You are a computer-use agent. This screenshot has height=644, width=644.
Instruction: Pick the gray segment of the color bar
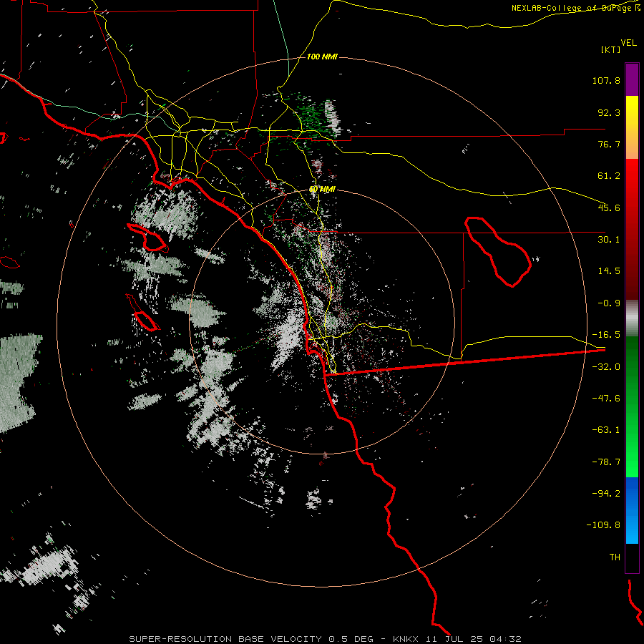click(x=632, y=318)
